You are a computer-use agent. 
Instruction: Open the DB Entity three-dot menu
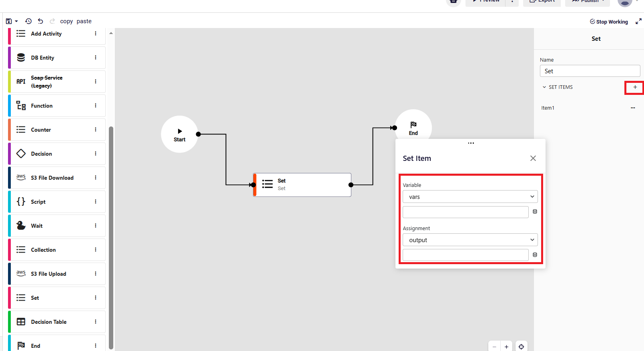coord(96,58)
